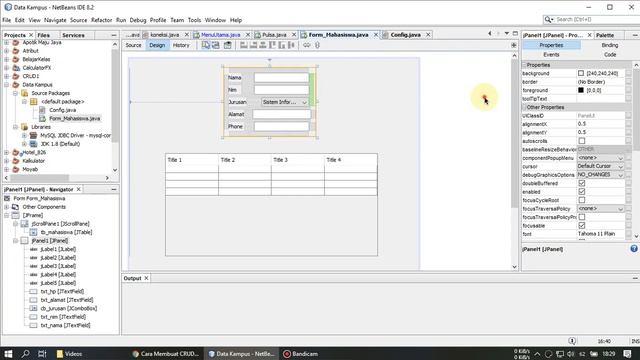The height and width of the screenshot is (360, 640).
Task: Click the Projects tree vertical scrollbar
Action: (115, 96)
